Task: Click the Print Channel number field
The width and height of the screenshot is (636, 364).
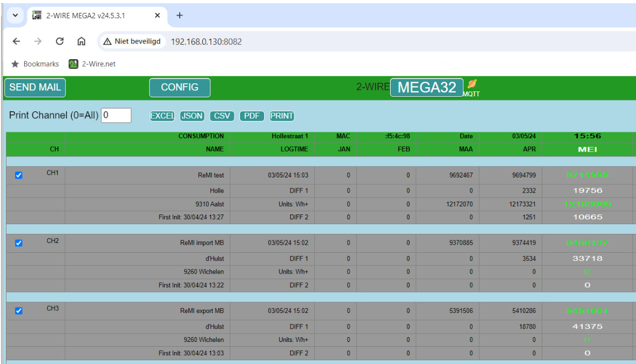Action: [116, 116]
